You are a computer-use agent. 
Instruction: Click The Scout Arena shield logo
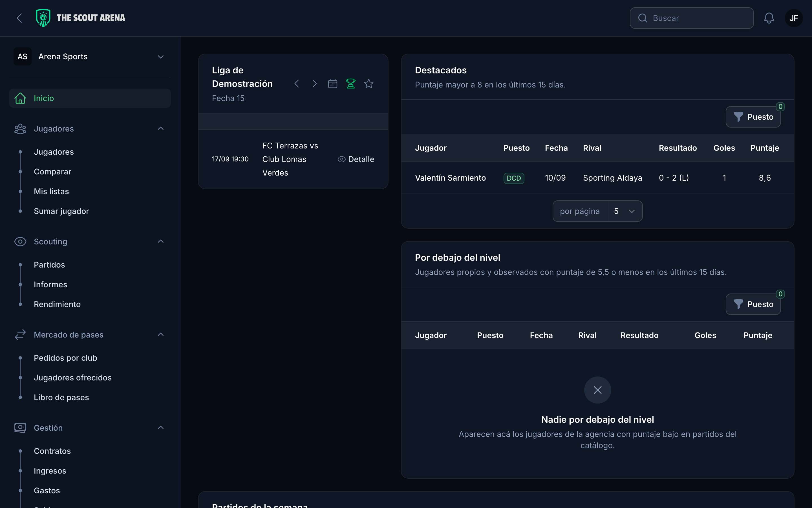(43, 18)
